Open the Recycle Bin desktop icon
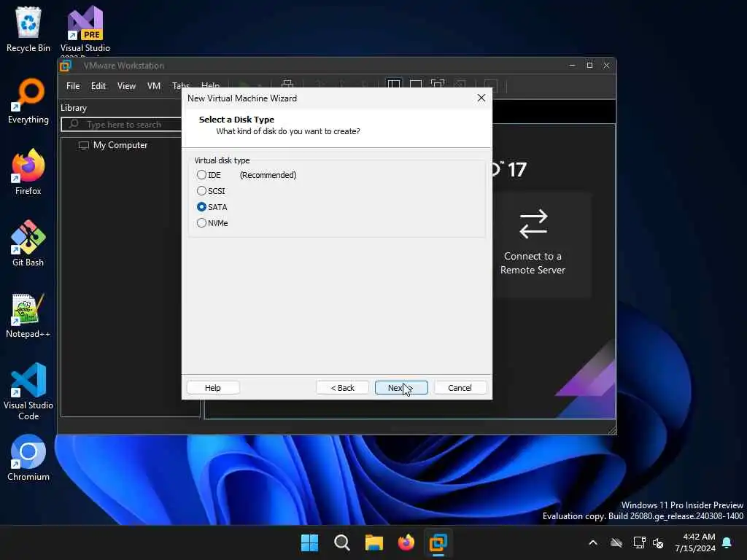The image size is (747, 560). pyautogui.click(x=28, y=28)
